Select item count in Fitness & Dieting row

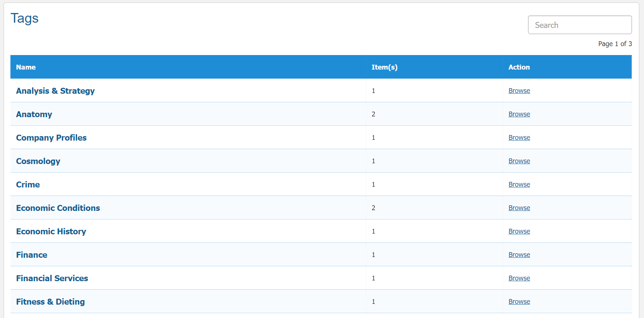(373, 302)
